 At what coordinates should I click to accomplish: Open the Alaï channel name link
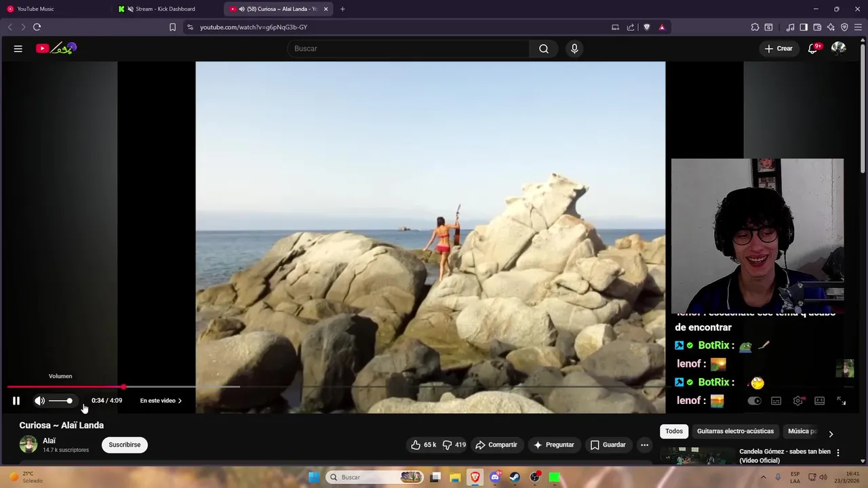[49, 441]
